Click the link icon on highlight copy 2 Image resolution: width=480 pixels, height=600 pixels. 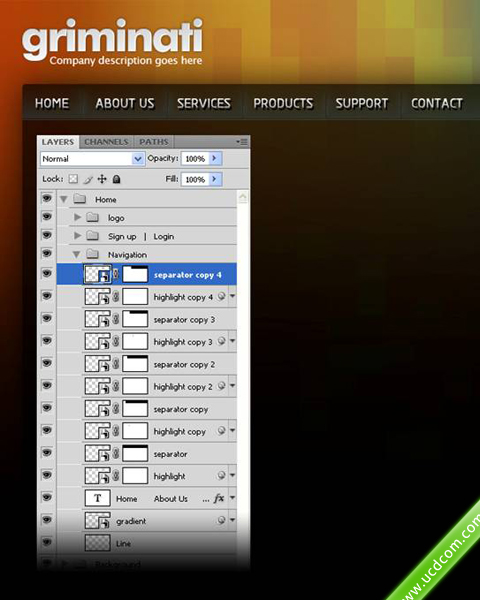point(116,386)
